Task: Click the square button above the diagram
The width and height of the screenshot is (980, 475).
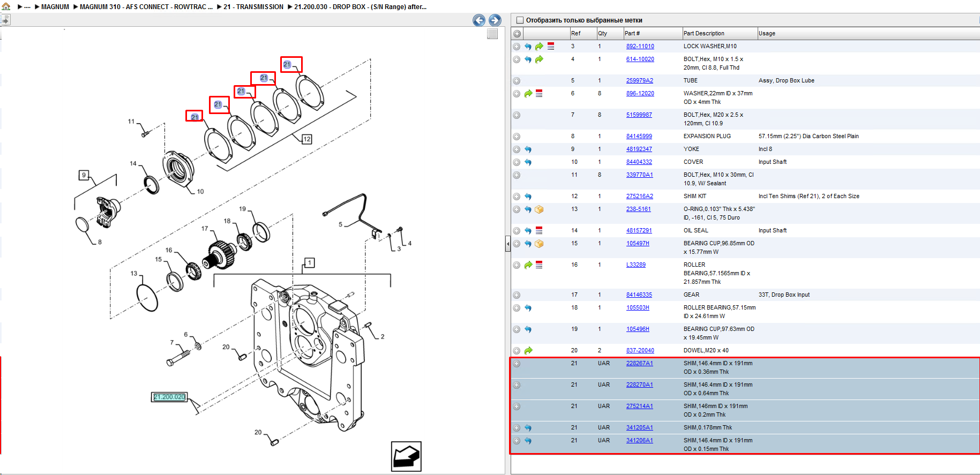Action: point(492,34)
